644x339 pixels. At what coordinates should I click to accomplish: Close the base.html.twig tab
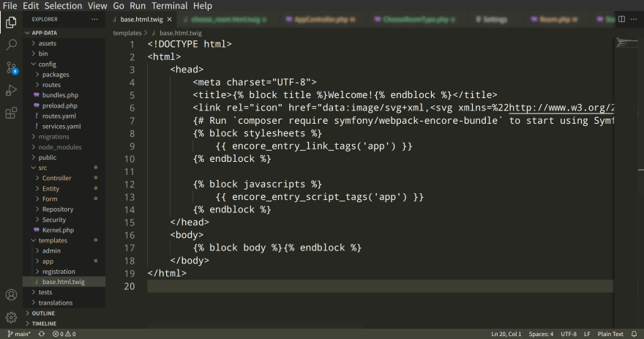coord(169,19)
